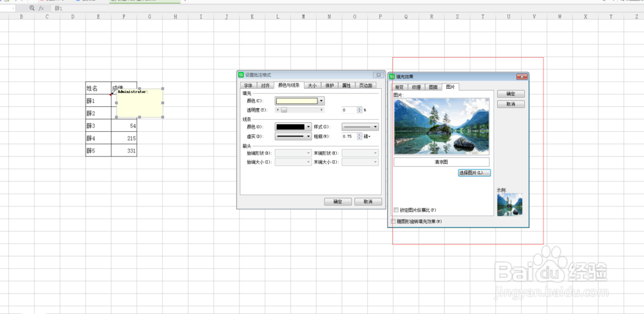This screenshot has width=644, height=314.
Task: Click 取消 in 设置批注格式 dialog
Action: click(368, 201)
